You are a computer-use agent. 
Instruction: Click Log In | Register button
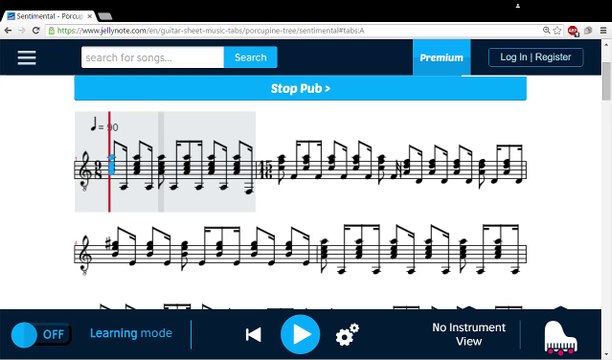click(x=536, y=57)
